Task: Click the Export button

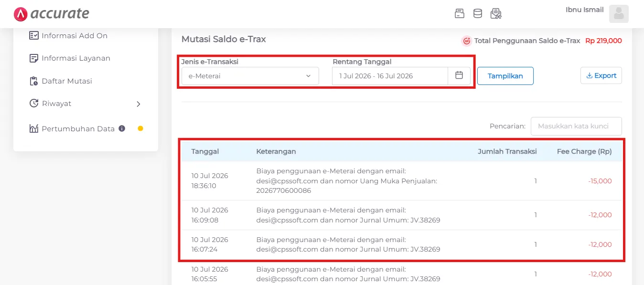Action: click(x=601, y=75)
